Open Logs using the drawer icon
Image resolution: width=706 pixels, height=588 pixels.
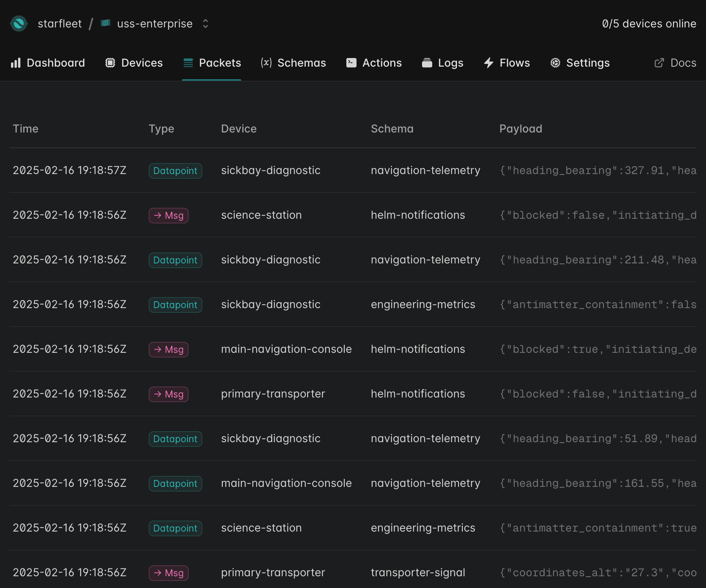coord(428,63)
